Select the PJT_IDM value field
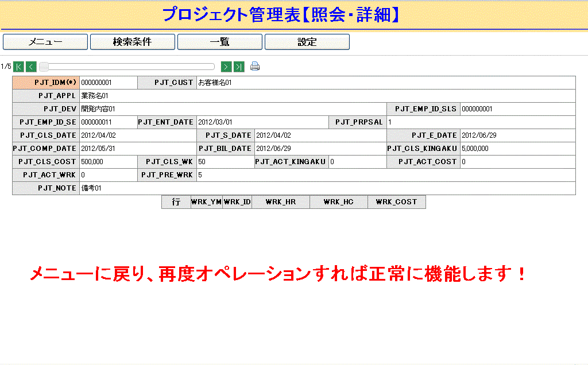Image resolution: width=588 pixels, height=365 pixels. pos(108,83)
